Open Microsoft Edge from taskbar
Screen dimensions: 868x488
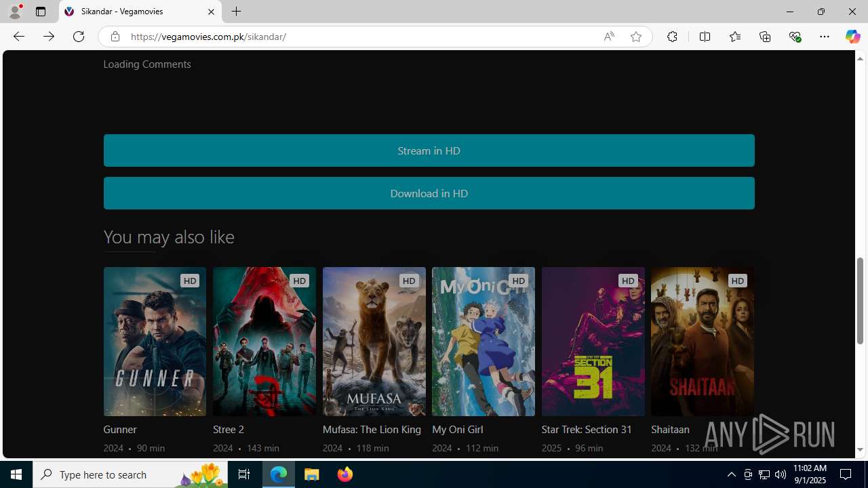pos(279,474)
